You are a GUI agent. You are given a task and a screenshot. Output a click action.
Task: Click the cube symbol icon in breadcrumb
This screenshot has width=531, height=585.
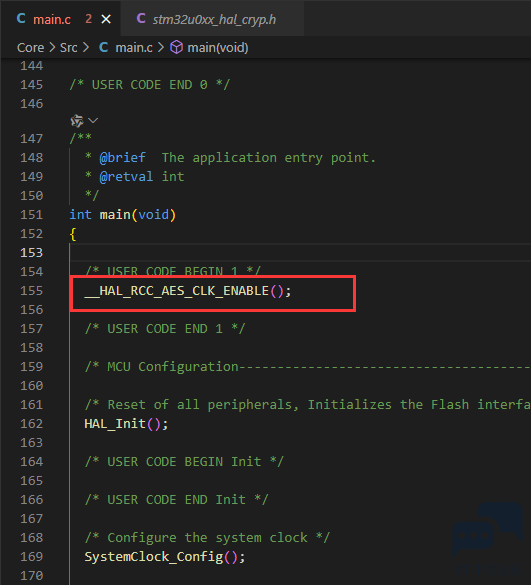pyautogui.click(x=177, y=48)
